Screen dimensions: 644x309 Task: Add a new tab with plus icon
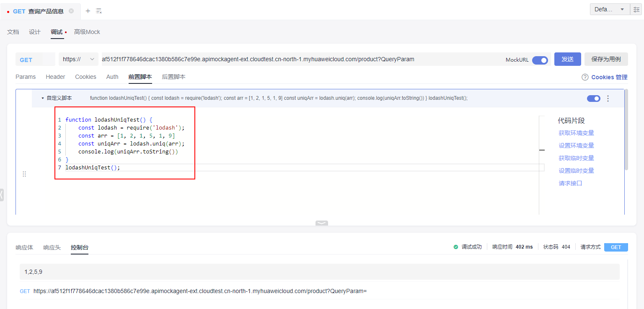88,11
